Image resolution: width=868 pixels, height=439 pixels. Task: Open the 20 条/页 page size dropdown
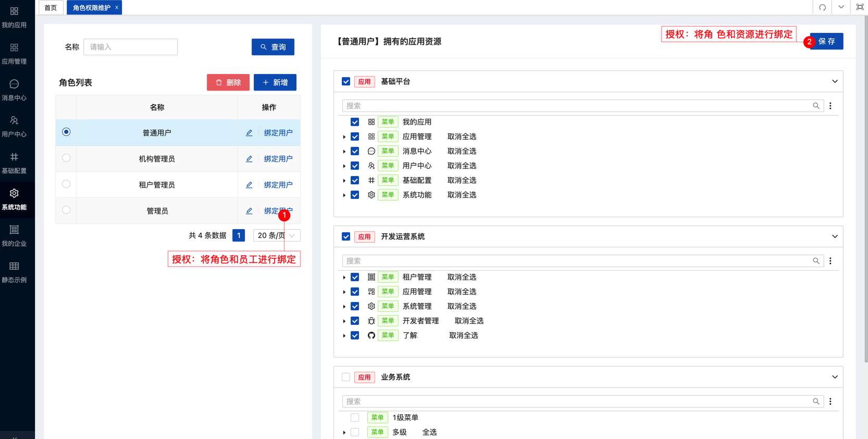[277, 235]
